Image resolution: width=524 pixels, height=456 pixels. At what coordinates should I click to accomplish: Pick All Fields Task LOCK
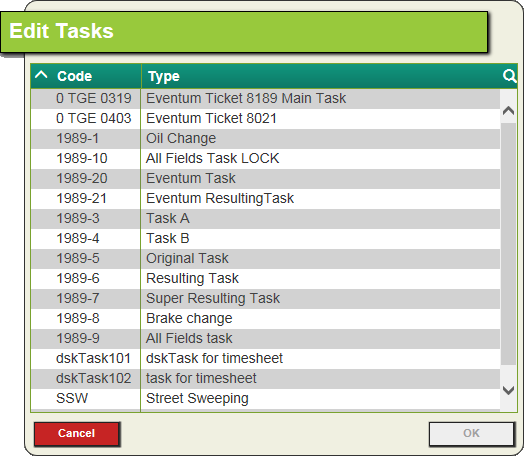213,158
